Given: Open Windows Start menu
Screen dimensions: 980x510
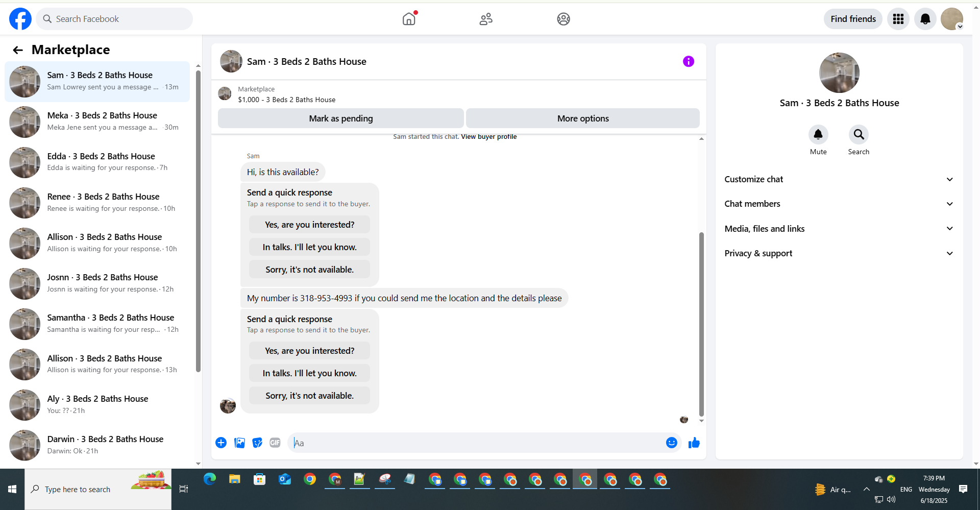Looking at the screenshot, I should coord(12,489).
